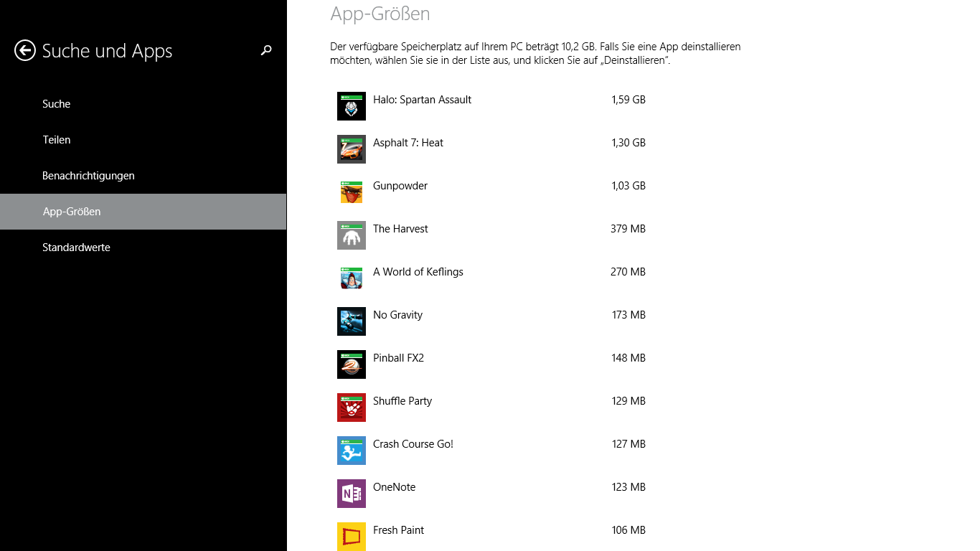Select the Fresh Paint name
The width and height of the screenshot is (980, 551).
click(x=398, y=530)
